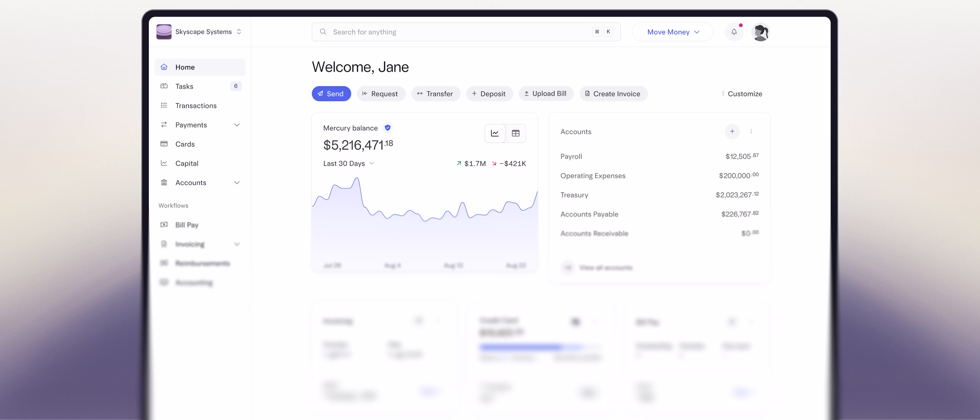Click the Bill Pay workflow icon
Image resolution: width=980 pixels, height=420 pixels.
pyautogui.click(x=164, y=224)
